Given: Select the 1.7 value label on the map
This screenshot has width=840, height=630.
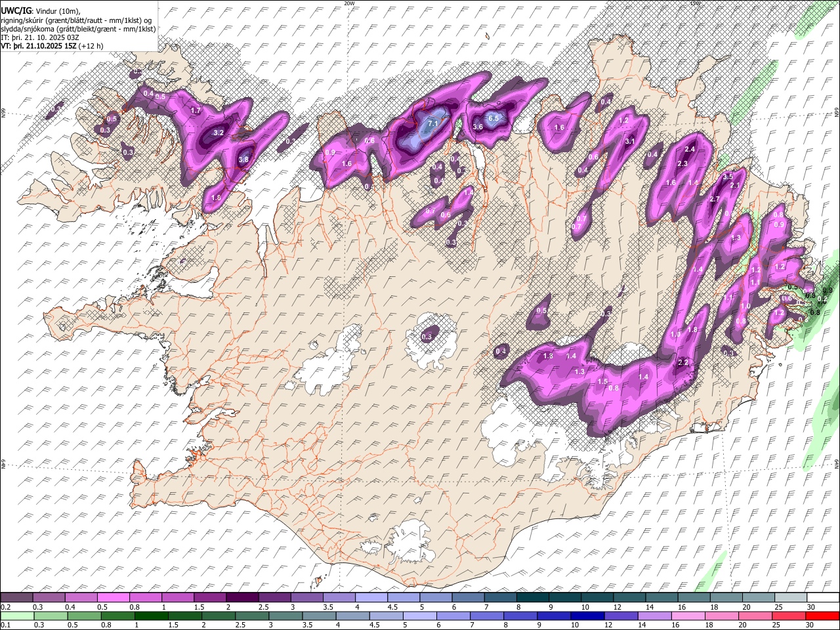Looking at the screenshot, I should pos(196,111).
